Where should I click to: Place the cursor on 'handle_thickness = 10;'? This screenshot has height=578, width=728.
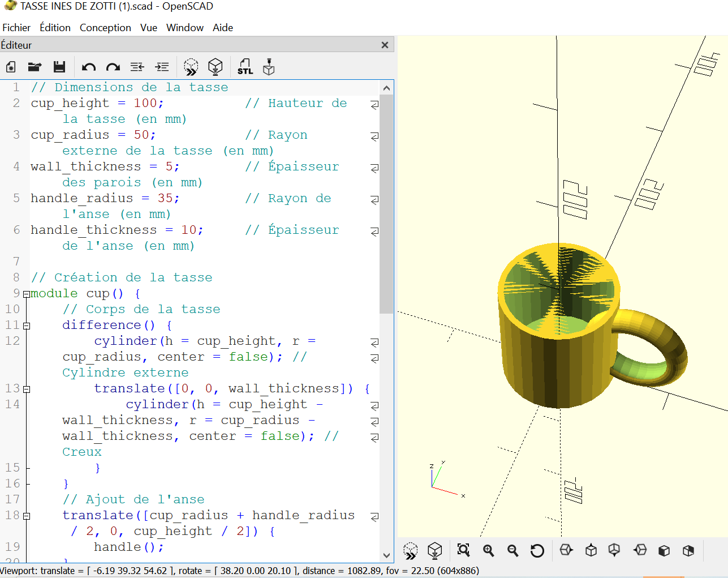117,230
